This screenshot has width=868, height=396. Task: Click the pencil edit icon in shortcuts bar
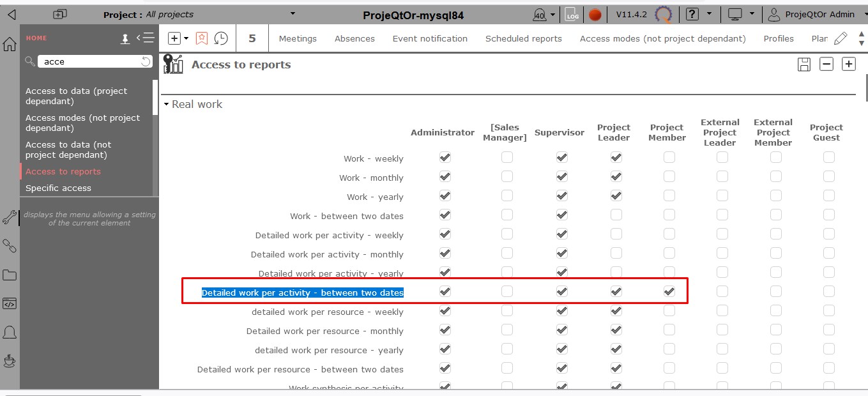[841, 38]
